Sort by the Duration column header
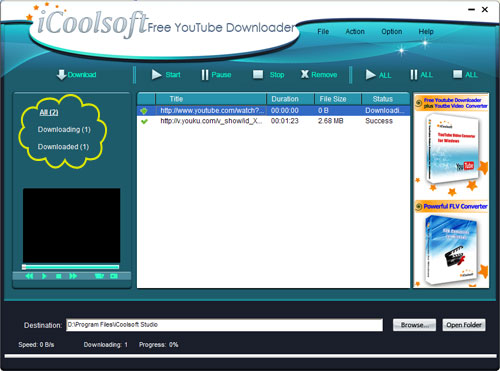The height and width of the screenshot is (371, 500). (x=290, y=99)
